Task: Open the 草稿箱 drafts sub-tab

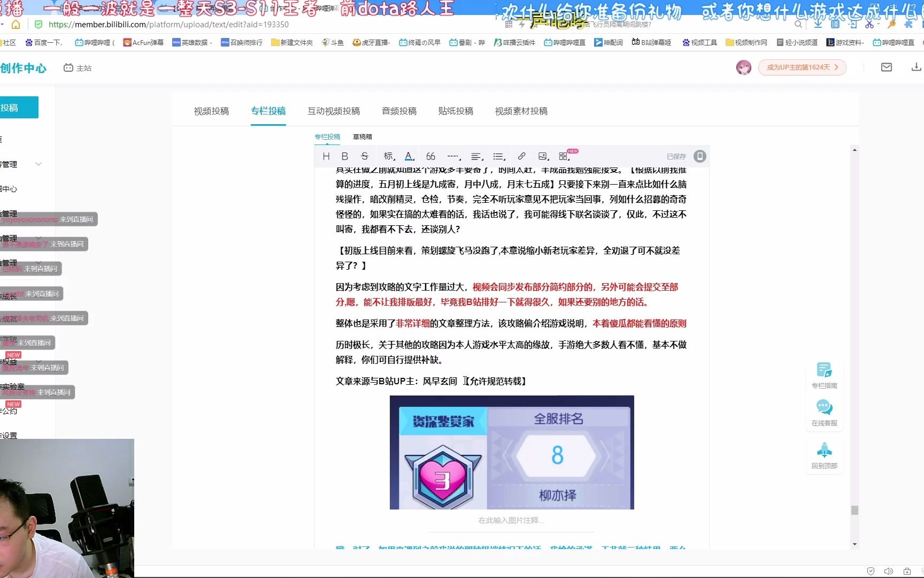Action: tap(363, 136)
